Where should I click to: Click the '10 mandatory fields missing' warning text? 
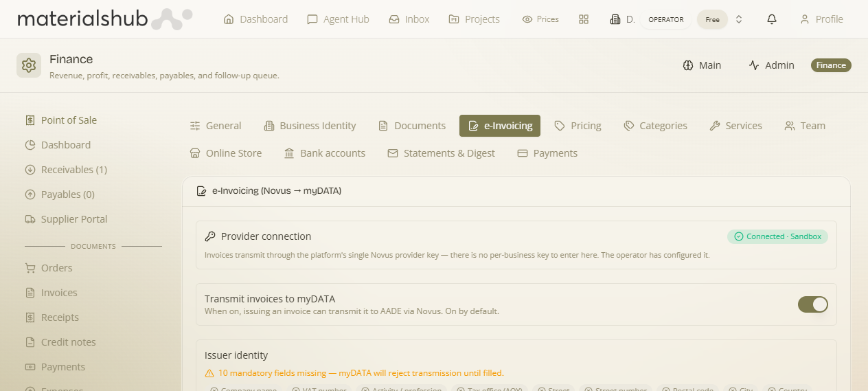(361, 373)
